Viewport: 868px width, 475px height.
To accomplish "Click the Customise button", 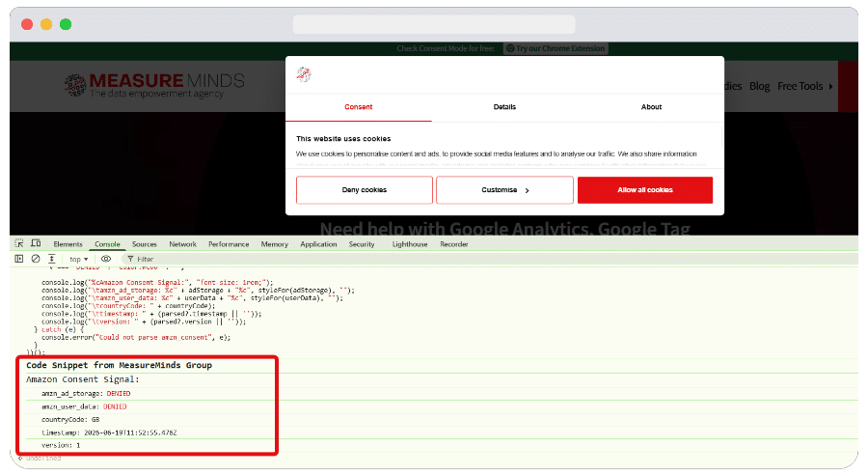I will [x=504, y=190].
